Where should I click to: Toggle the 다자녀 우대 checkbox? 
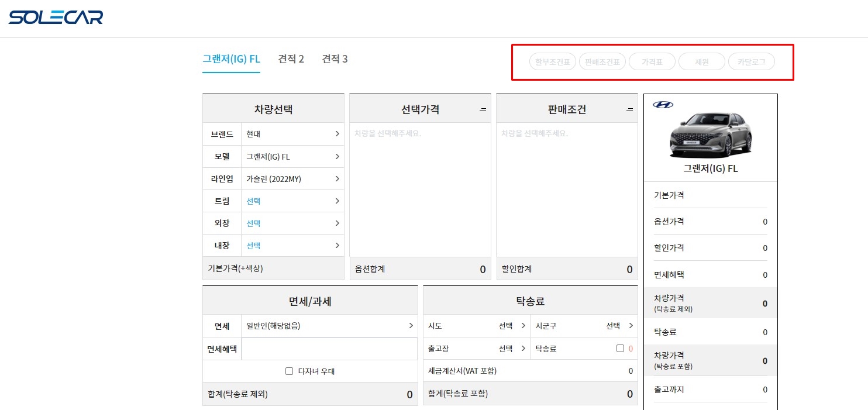(289, 371)
